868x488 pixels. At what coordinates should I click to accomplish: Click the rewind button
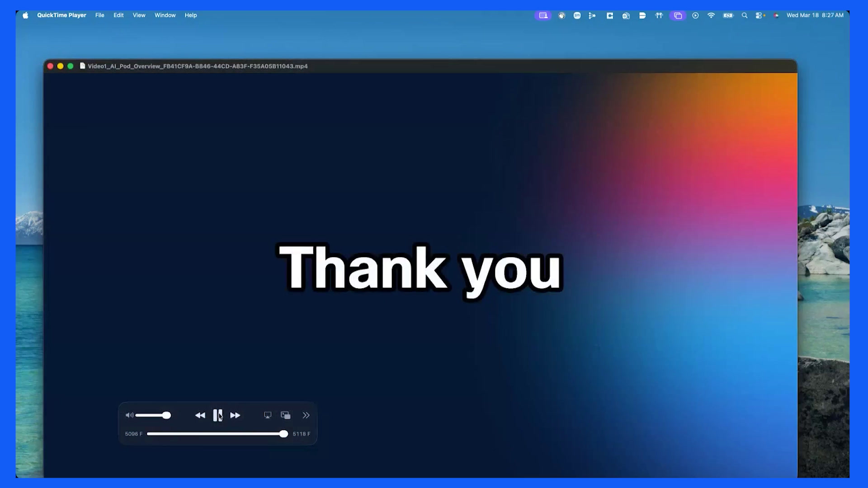200,415
